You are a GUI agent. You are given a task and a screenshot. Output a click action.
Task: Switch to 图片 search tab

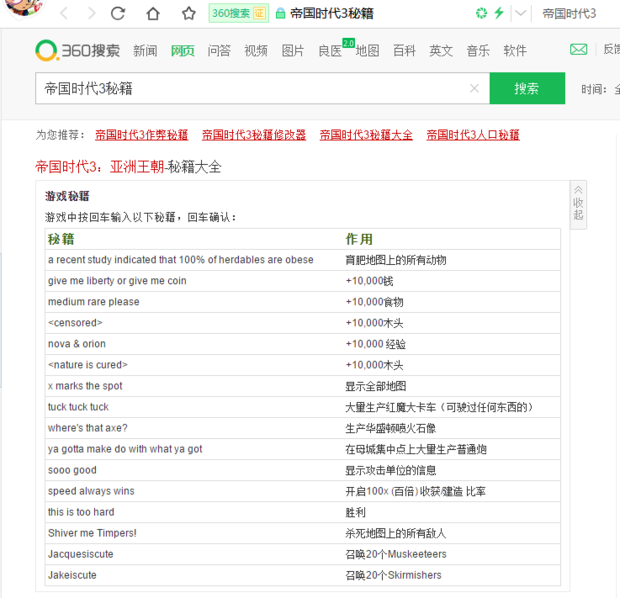[293, 51]
